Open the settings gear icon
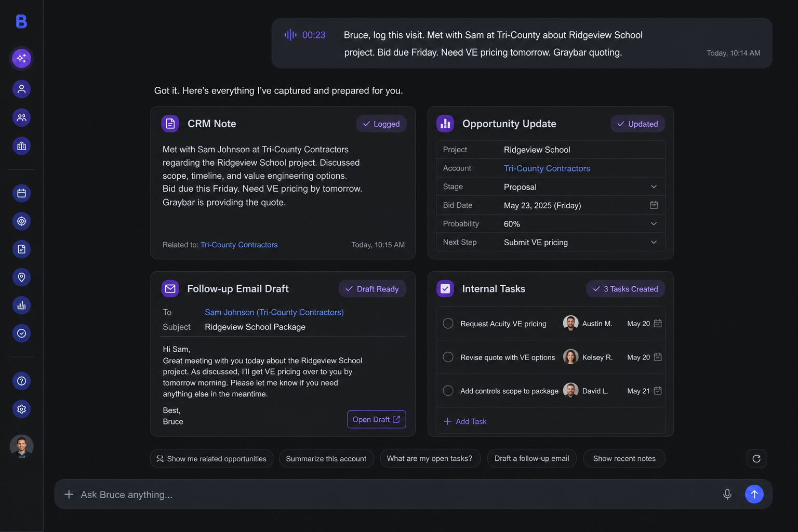The width and height of the screenshot is (798, 532). point(21,409)
